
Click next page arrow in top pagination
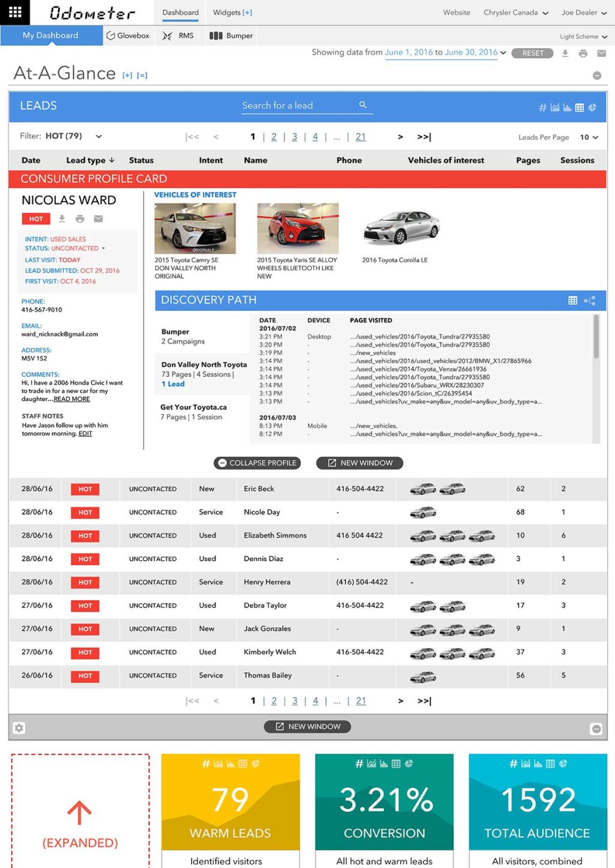(x=400, y=137)
